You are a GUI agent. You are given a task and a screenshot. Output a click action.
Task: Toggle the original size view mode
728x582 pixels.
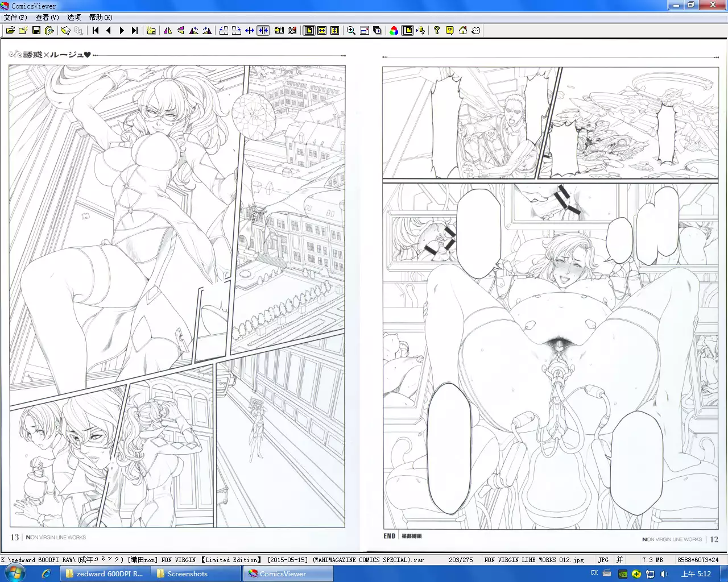pyautogui.click(x=309, y=31)
